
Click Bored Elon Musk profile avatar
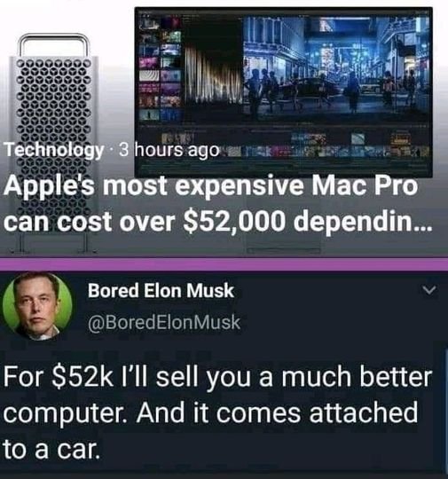(37, 306)
